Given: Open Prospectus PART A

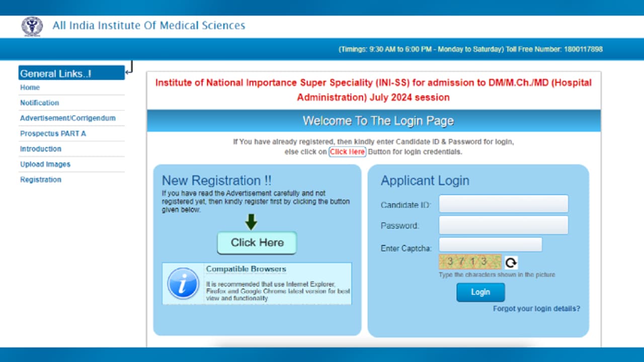Looking at the screenshot, I should (x=53, y=134).
